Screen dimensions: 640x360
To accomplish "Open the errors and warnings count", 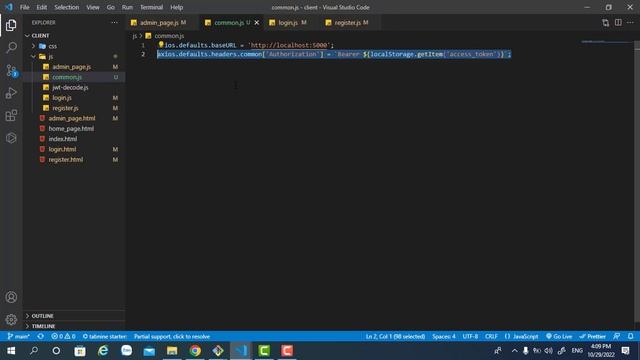I will click(63, 336).
